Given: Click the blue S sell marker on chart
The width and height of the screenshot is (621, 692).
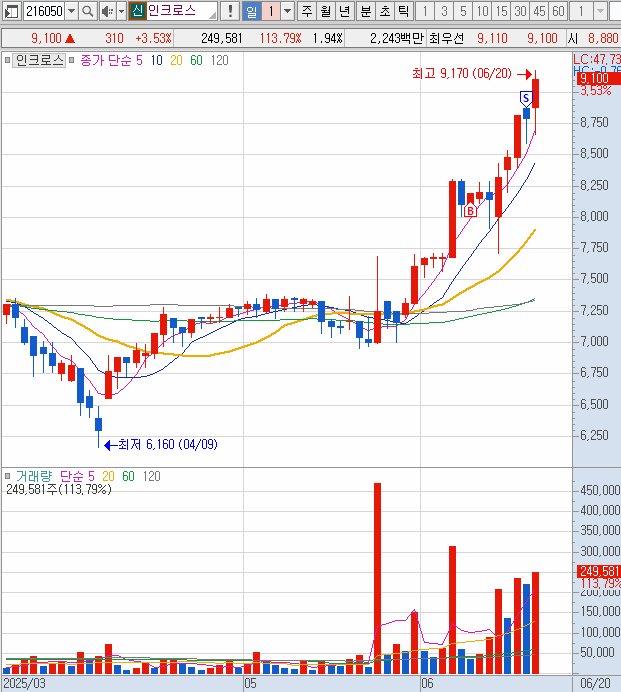Looking at the screenshot, I should 526,97.
